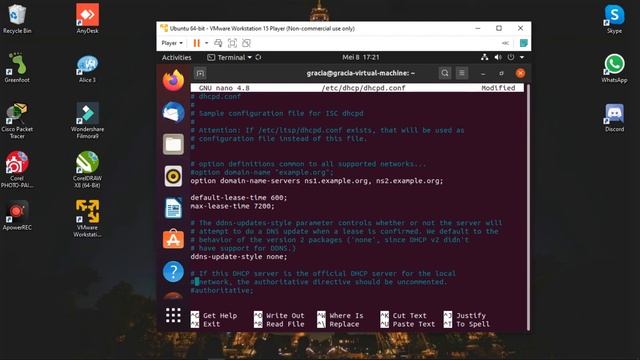Click the green notes icon in VMware toolbar
Screen dimensions: 640x360
point(523,43)
